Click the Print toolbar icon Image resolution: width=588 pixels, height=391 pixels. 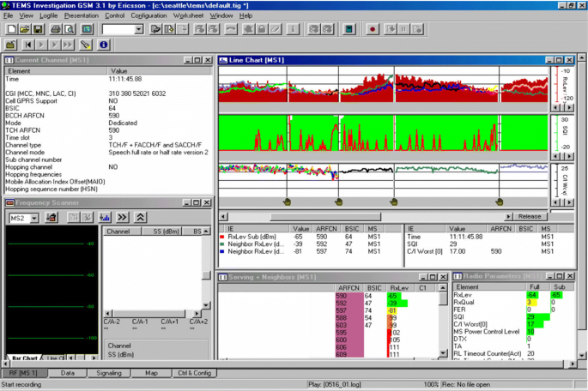(x=57, y=29)
